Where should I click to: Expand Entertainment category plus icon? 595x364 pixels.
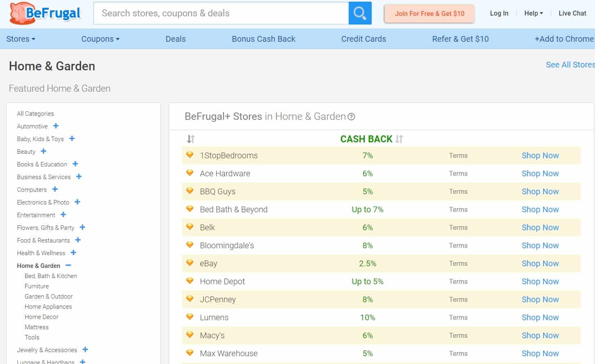[63, 215]
